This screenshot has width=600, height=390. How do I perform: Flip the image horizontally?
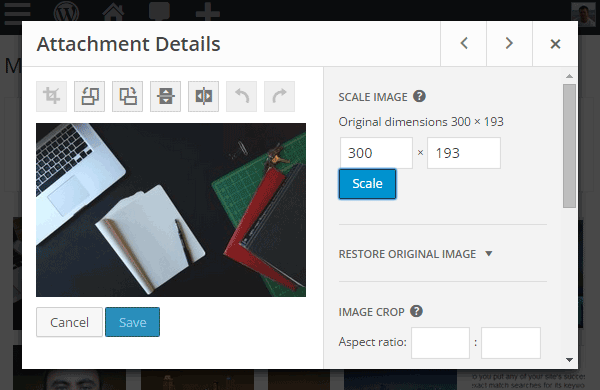pos(204,96)
